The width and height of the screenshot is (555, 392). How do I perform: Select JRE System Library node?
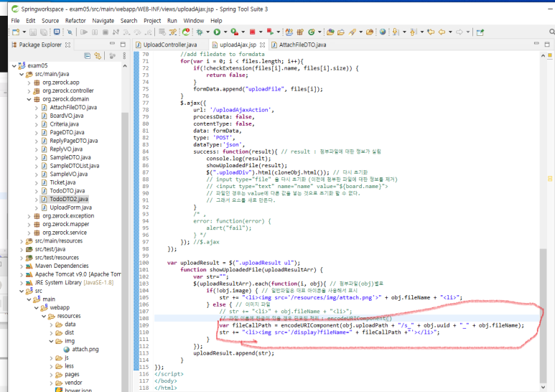pyautogui.click(x=75, y=283)
